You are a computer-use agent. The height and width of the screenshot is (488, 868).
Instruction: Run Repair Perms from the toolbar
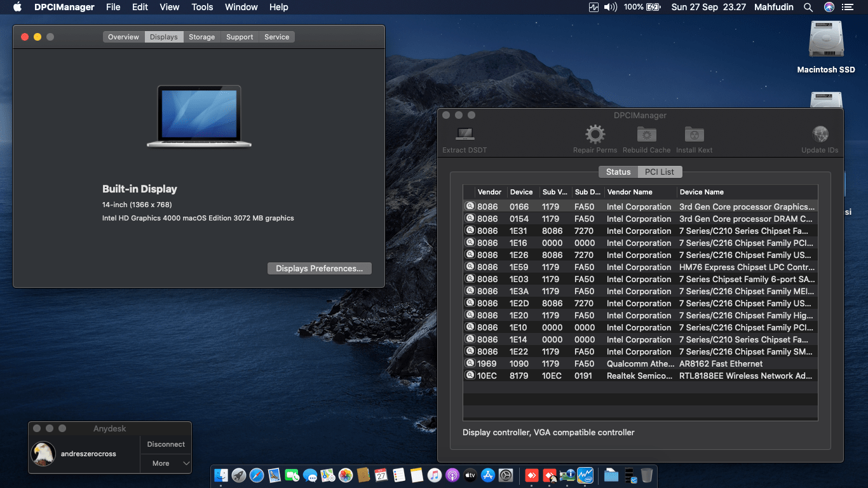(x=595, y=135)
